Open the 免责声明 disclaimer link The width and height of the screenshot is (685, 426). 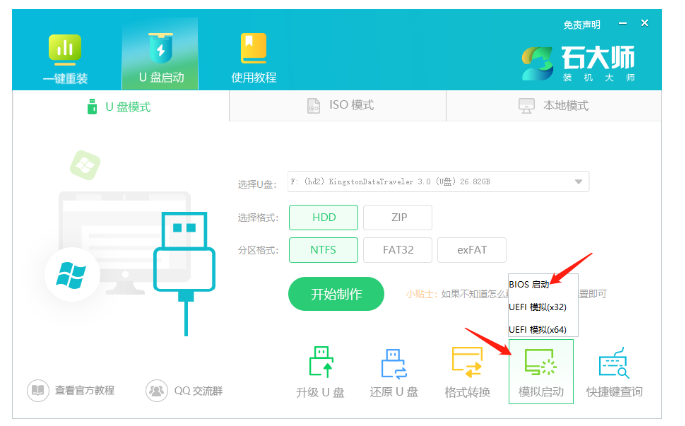point(584,24)
